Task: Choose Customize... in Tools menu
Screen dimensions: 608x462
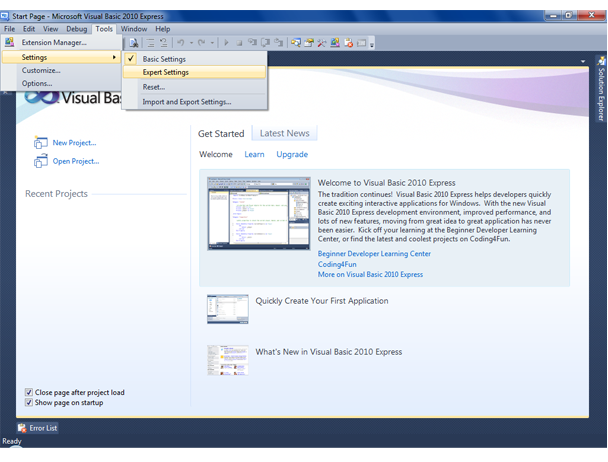Action: point(62,70)
